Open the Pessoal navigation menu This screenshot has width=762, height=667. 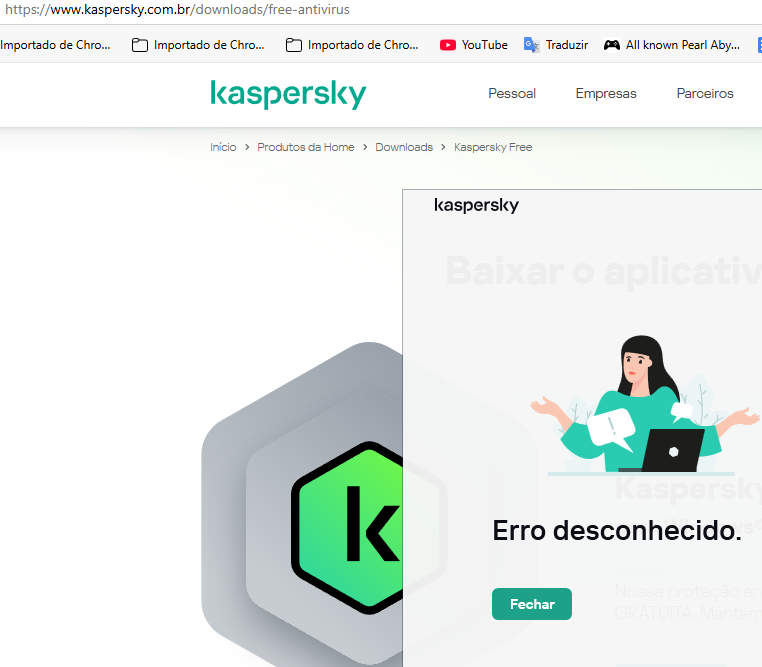click(x=512, y=93)
